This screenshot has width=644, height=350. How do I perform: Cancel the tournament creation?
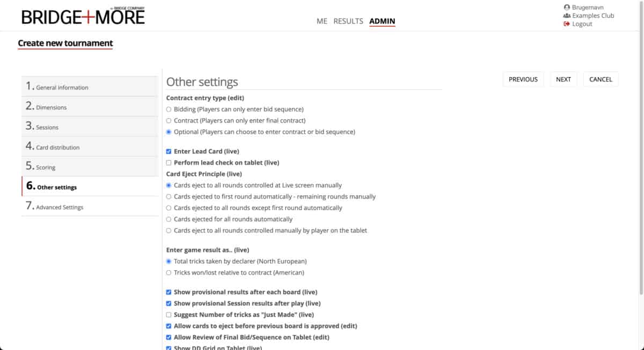601,79
